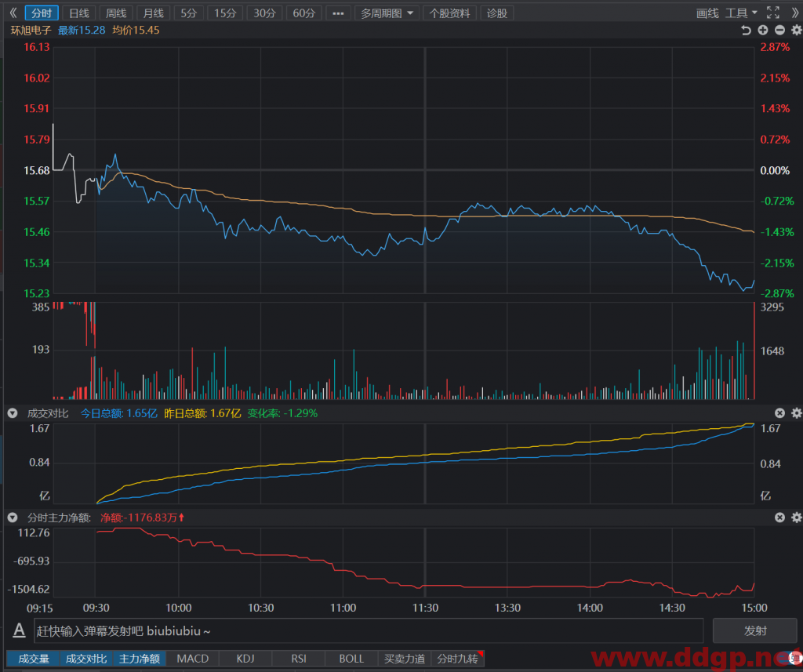
Task: Toggle the 主力净额 indicator
Action: pos(140,658)
